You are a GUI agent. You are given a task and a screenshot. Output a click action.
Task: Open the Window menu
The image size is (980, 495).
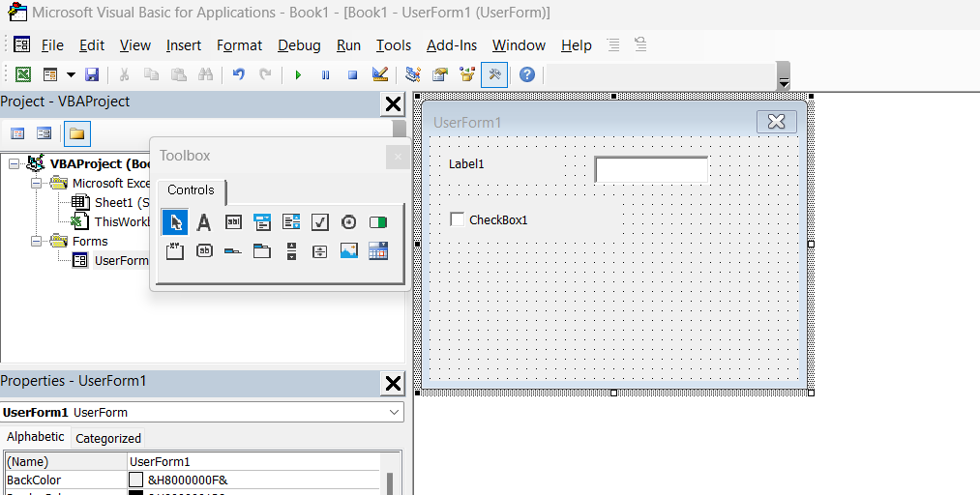click(519, 45)
